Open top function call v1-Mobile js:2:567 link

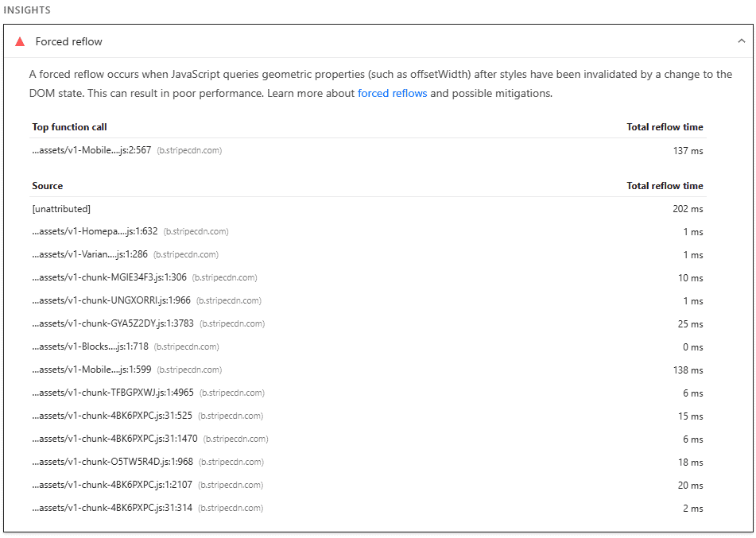coord(91,150)
